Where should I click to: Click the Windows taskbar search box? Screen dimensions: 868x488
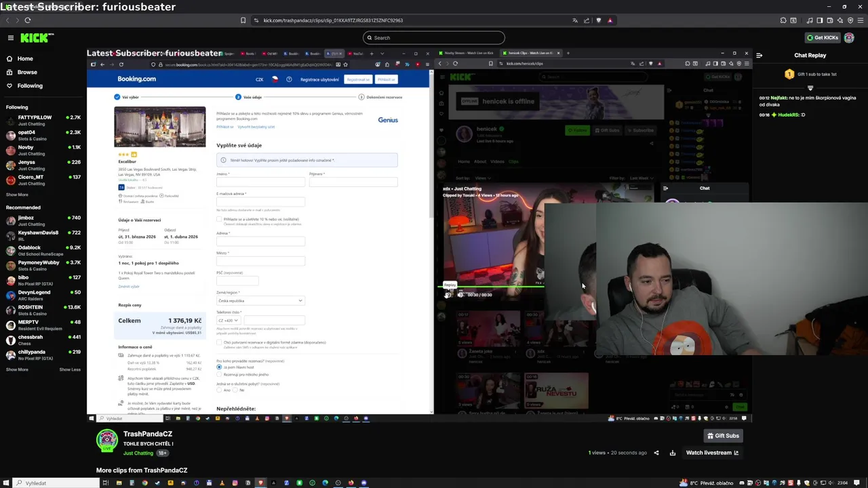[56, 483]
